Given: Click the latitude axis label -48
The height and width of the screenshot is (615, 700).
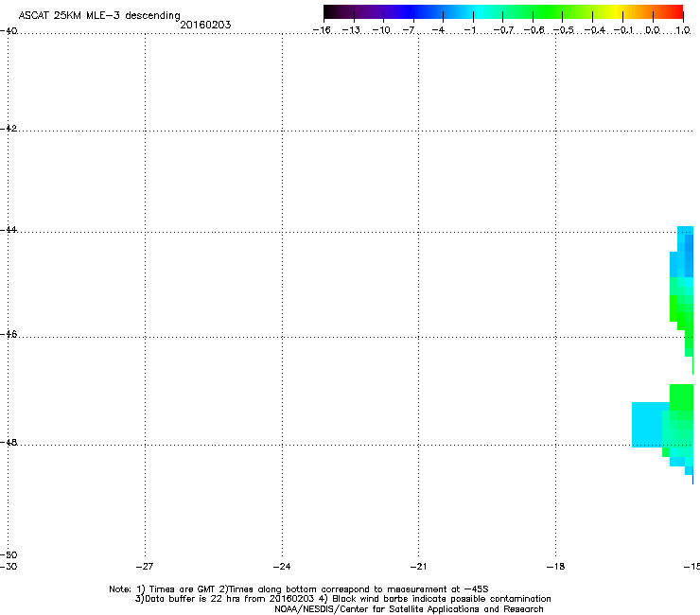Looking at the screenshot, I should pos(9,442).
